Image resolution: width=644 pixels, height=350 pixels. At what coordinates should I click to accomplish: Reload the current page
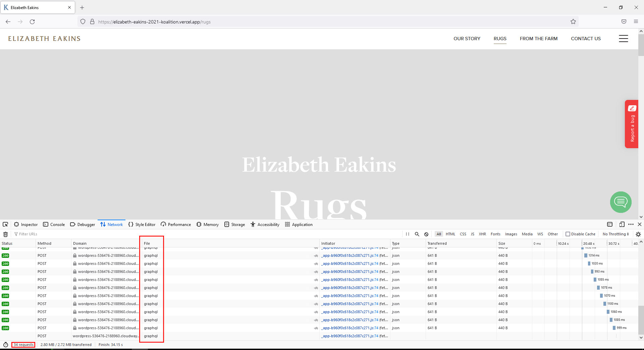32,21
